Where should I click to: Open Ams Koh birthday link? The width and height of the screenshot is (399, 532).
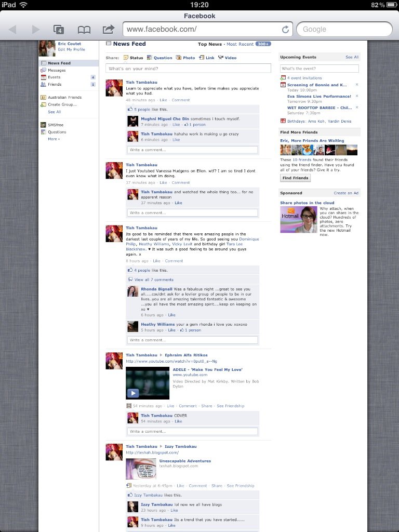tap(316, 121)
